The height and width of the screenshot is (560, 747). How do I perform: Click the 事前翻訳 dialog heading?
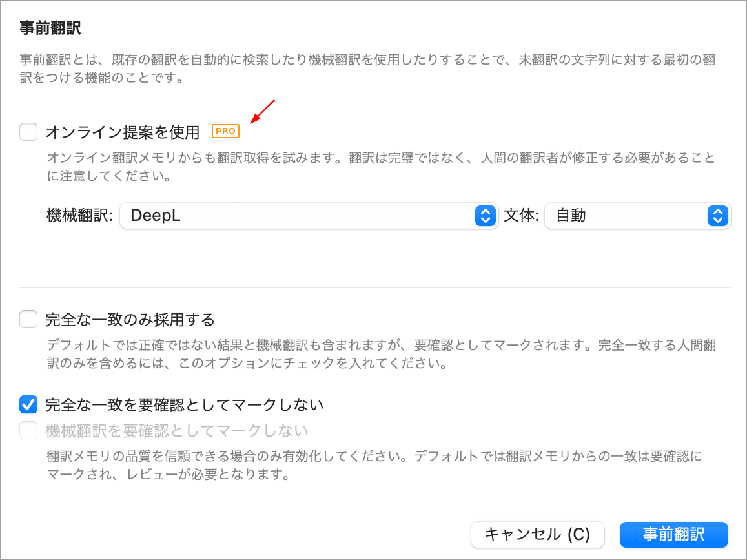[x=50, y=28]
